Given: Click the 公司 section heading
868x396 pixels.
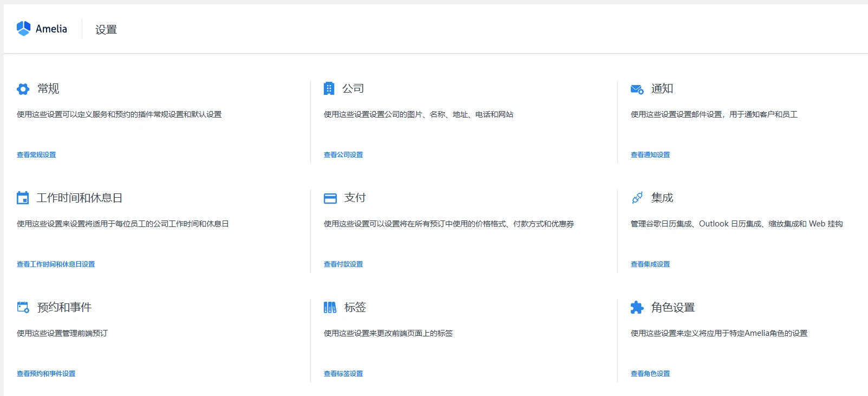Looking at the screenshot, I should tap(353, 89).
